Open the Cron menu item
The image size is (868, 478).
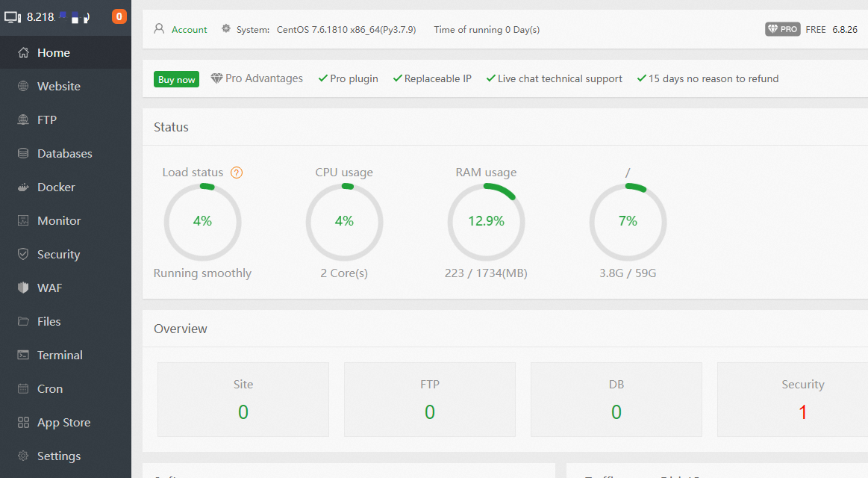tap(66, 389)
